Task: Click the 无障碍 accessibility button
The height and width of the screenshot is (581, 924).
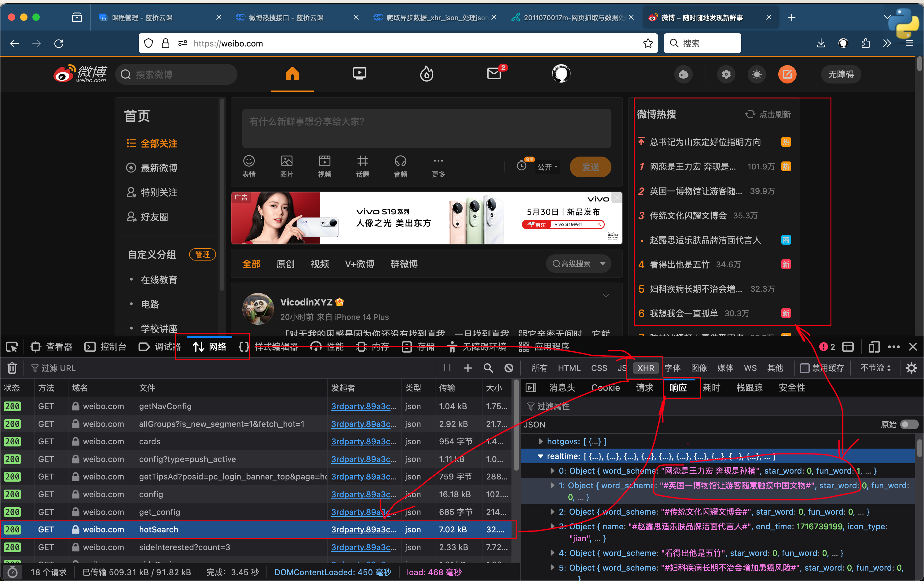Action: (x=841, y=75)
